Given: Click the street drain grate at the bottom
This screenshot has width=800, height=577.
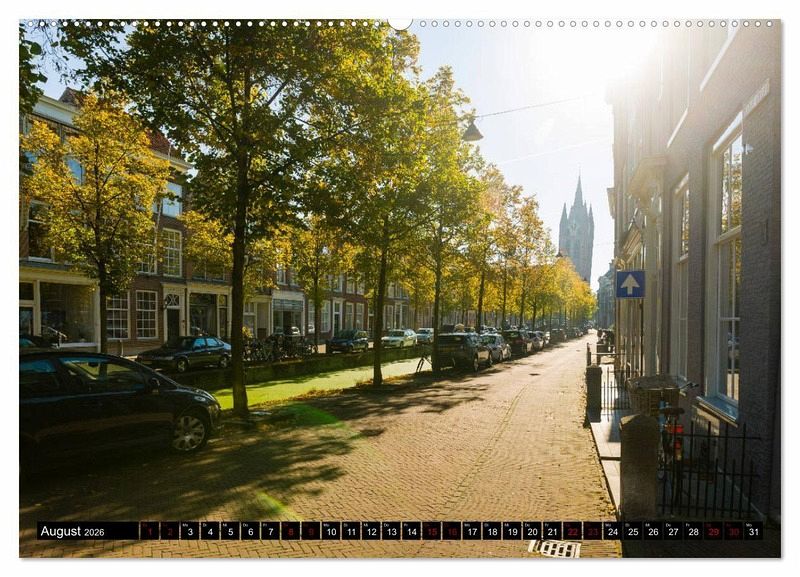Looking at the screenshot, I should click(x=554, y=548).
